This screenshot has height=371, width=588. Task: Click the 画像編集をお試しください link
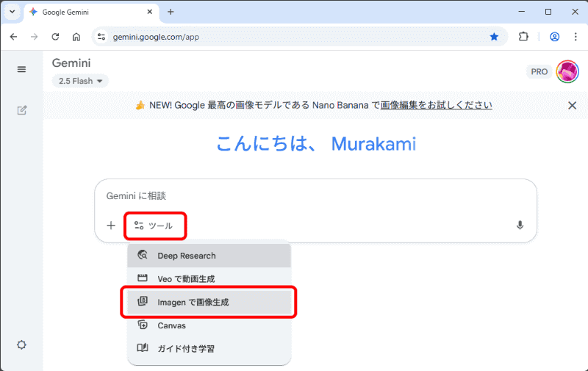click(x=436, y=105)
